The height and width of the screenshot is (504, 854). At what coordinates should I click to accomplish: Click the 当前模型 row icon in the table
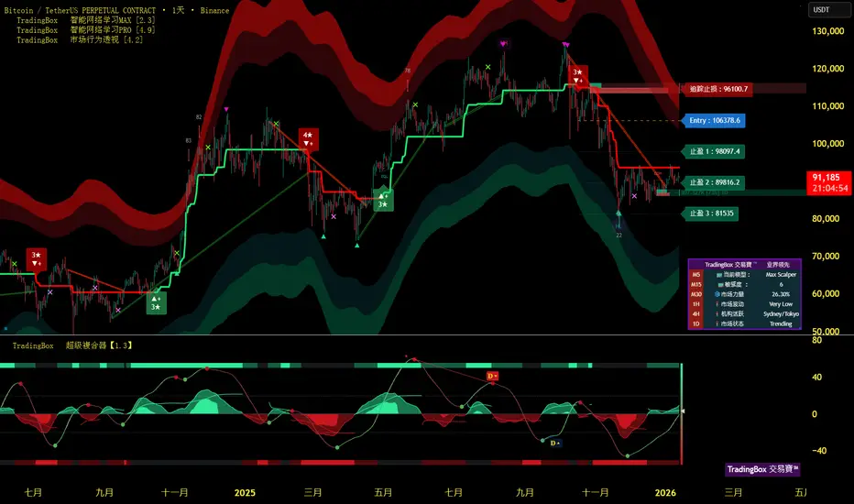[719, 275]
